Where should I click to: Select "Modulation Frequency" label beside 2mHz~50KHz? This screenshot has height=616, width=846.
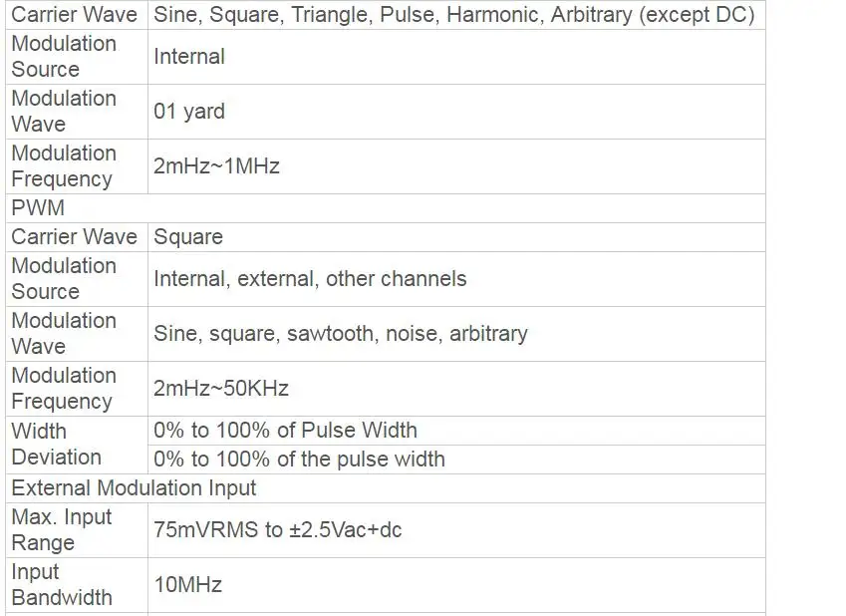pyautogui.click(x=63, y=389)
